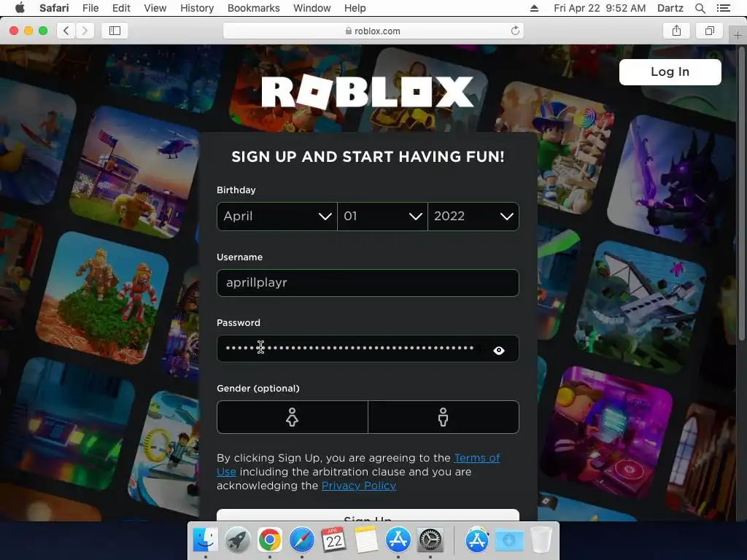Open Finder from the Dock
The height and width of the screenshot is (560, 747).
click(205, 540)
